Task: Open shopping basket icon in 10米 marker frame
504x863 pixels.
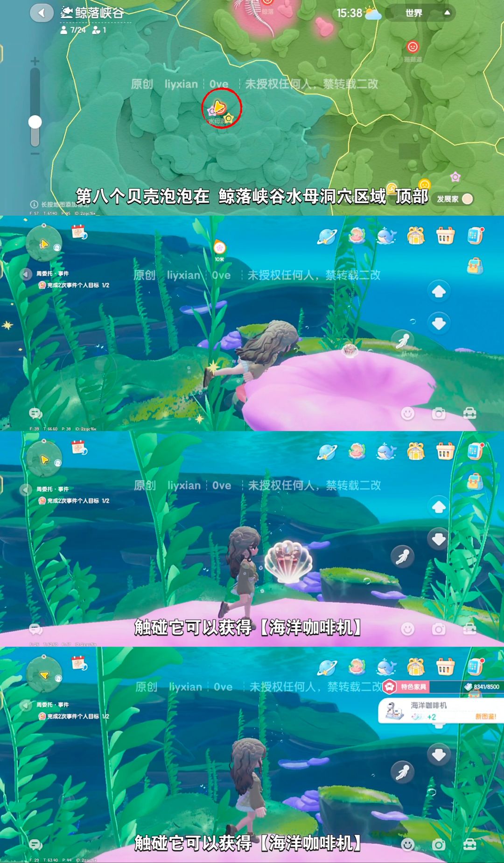Action: [x=445, y=236]
